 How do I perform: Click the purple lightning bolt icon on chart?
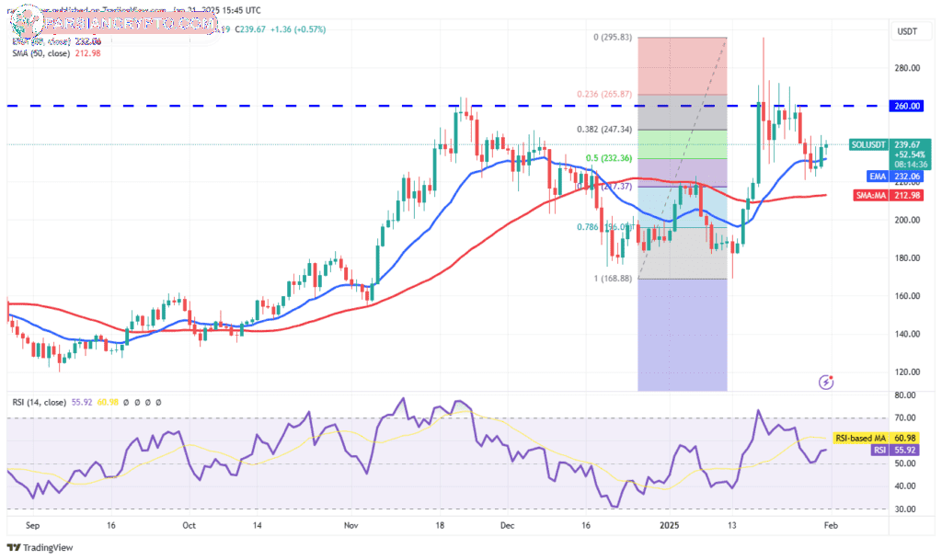[826, 382]
